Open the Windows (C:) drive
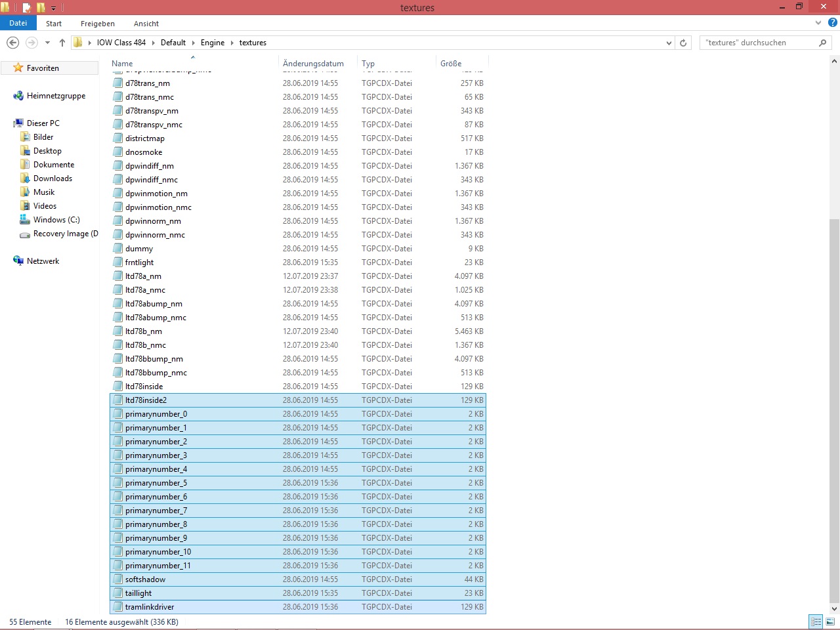The image size is (840, 630). point(56,220)
